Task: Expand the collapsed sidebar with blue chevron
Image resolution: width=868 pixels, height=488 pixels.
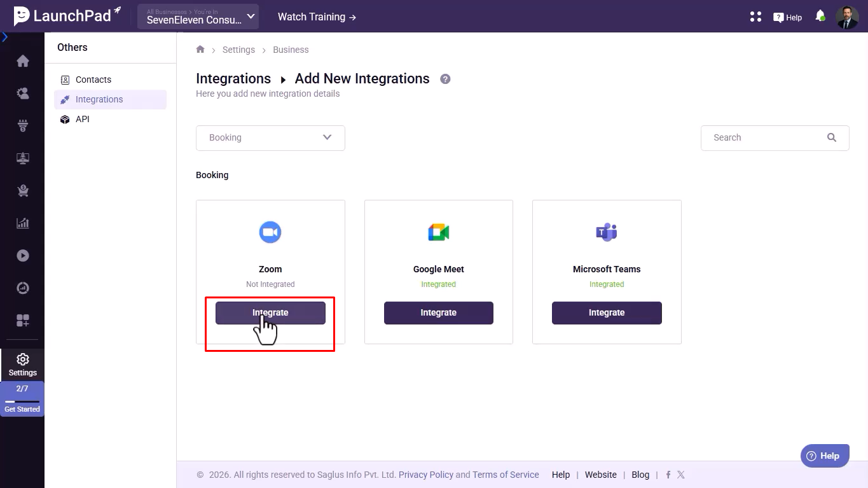Action: [5, 37]
